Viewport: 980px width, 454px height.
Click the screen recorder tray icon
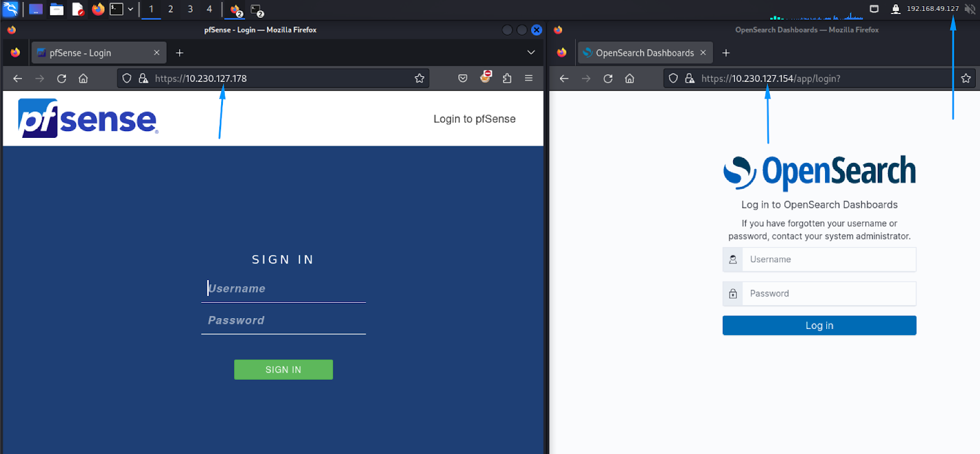pyautogui.click(x=874, y=9)
